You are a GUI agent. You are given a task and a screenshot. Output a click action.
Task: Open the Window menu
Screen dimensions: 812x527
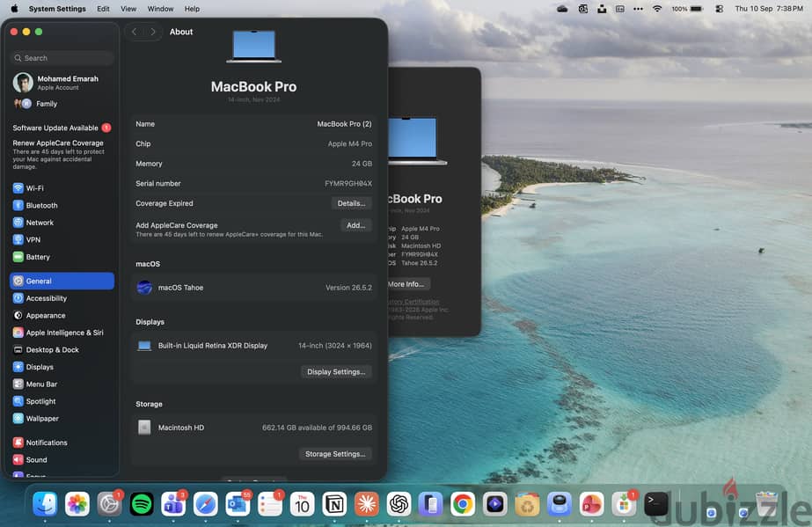[x=160, y=9]
